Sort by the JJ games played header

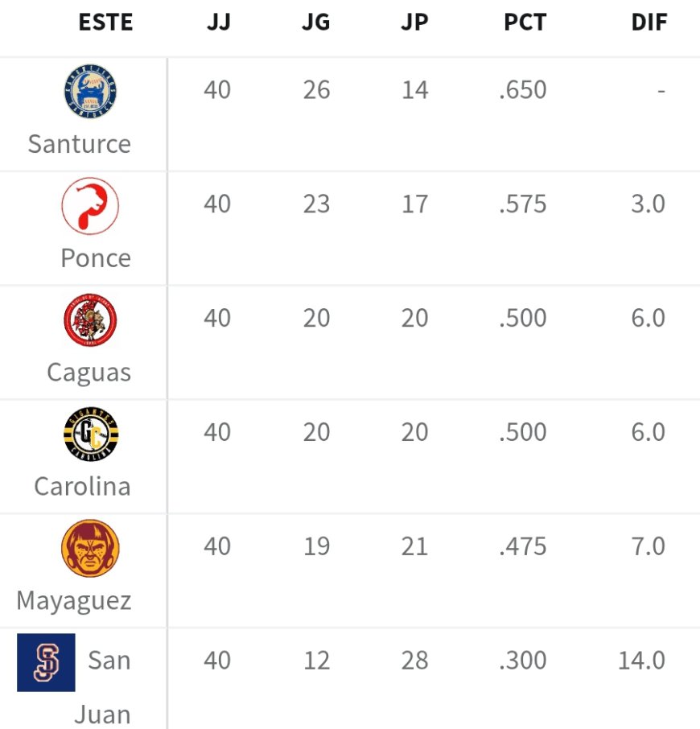(217, 23)
